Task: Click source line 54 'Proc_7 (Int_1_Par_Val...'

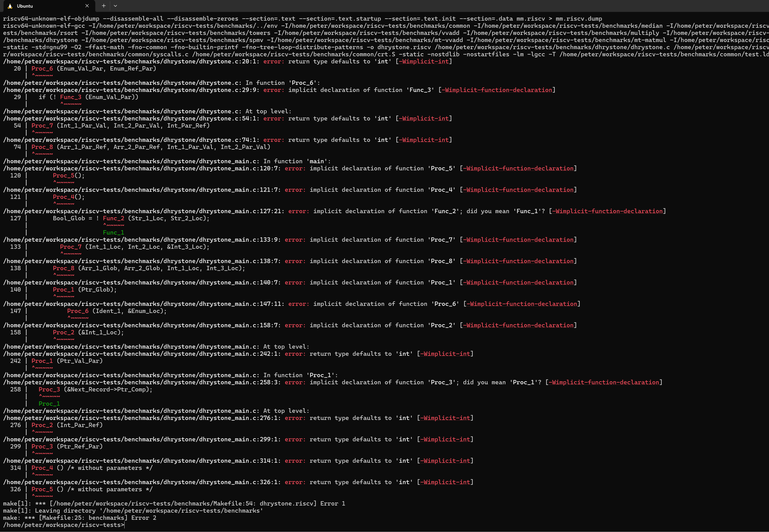Action: coord(112,126)
